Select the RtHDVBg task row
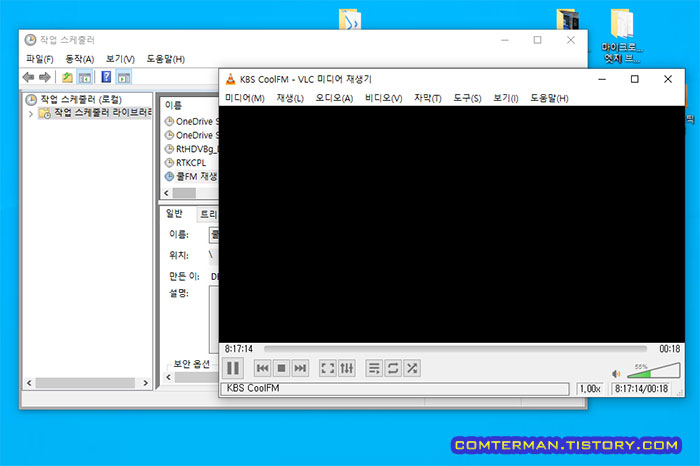Image resolution: width=700 pixels, height=466 pixels. (191, 149)
